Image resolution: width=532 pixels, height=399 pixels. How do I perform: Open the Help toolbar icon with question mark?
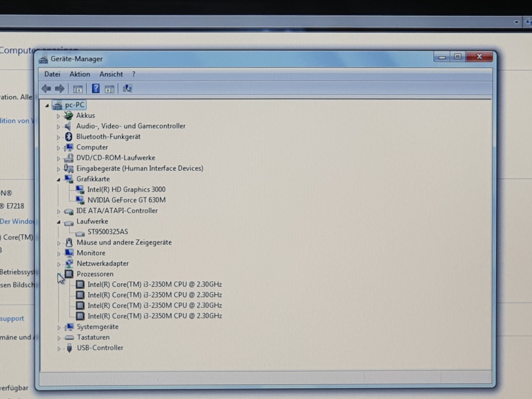[x=96, y=88]
